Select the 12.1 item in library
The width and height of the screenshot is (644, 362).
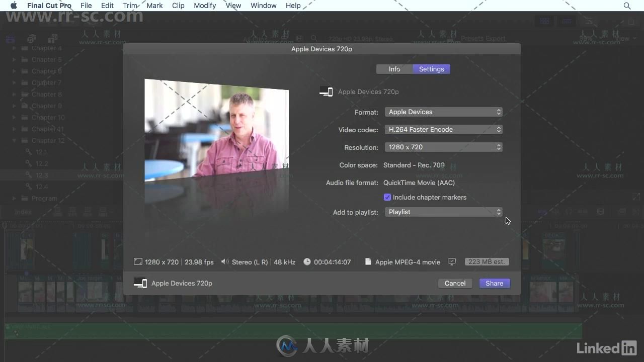pyautogui.click(x=41, y=152)
